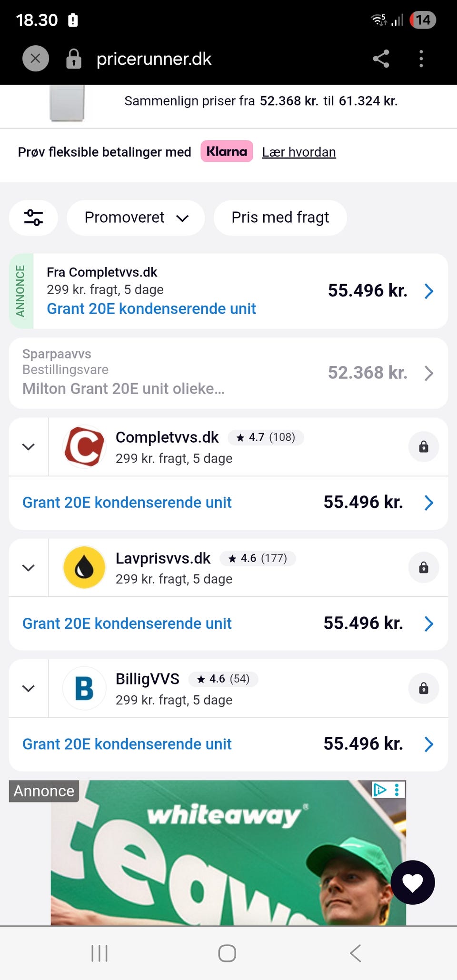This screenshot has width=457, height=980.
Task: Tap the heart favorite button
Action: coord(413,882)
